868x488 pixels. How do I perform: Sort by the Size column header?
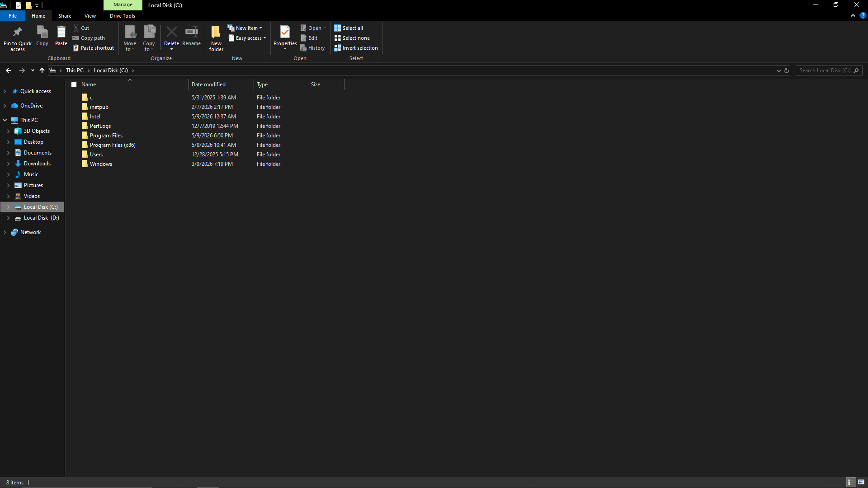point(326,84)
